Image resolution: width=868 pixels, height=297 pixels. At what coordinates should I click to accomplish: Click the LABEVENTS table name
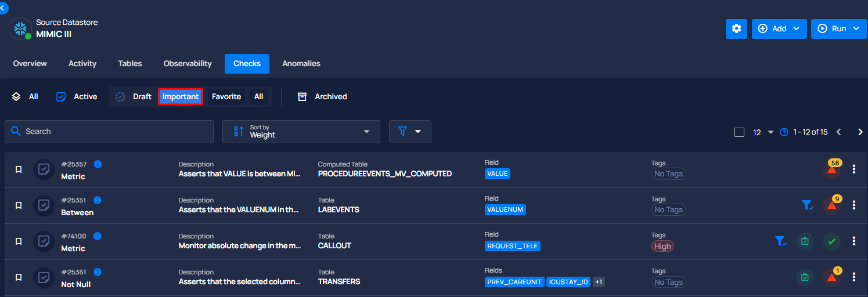point(338,209)
